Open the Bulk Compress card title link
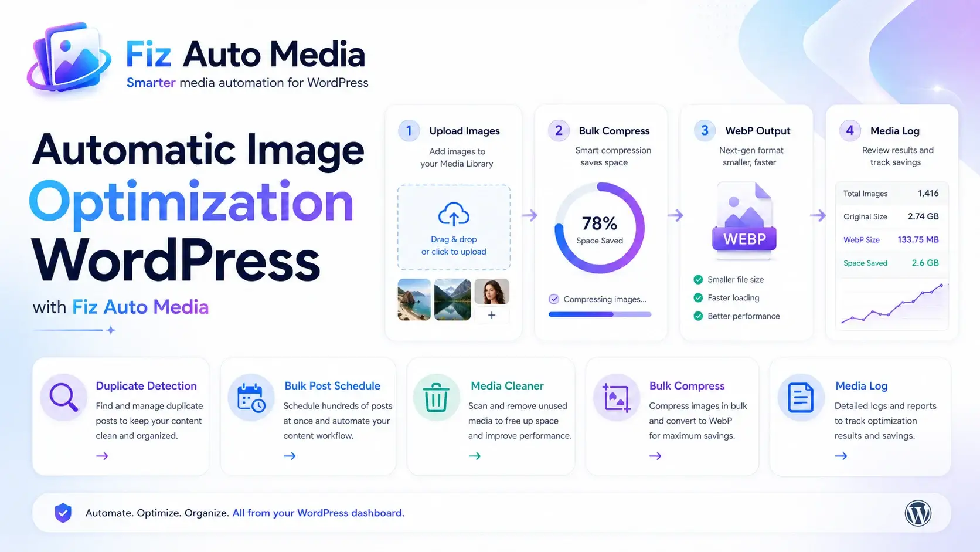 687,386
